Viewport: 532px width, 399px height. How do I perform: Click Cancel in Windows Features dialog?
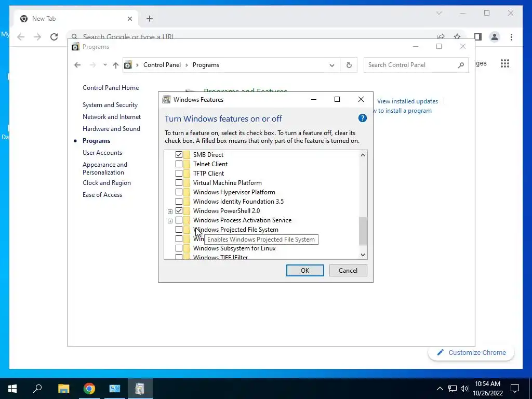point(348,270)
